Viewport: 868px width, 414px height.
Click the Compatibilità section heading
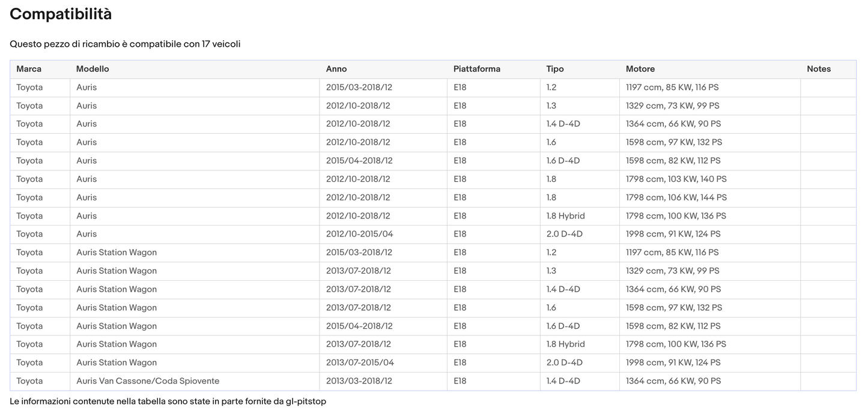[x=61, y=14]
